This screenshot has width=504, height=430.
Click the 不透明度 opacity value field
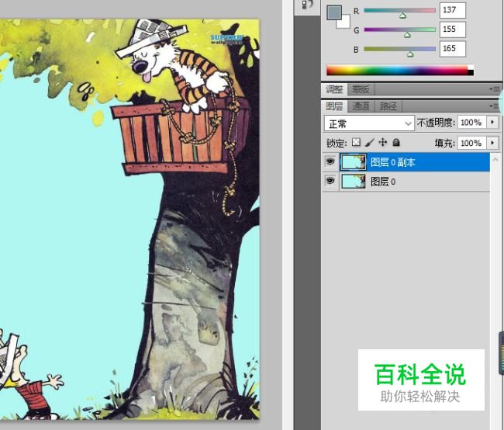click(x=471, y=123)
